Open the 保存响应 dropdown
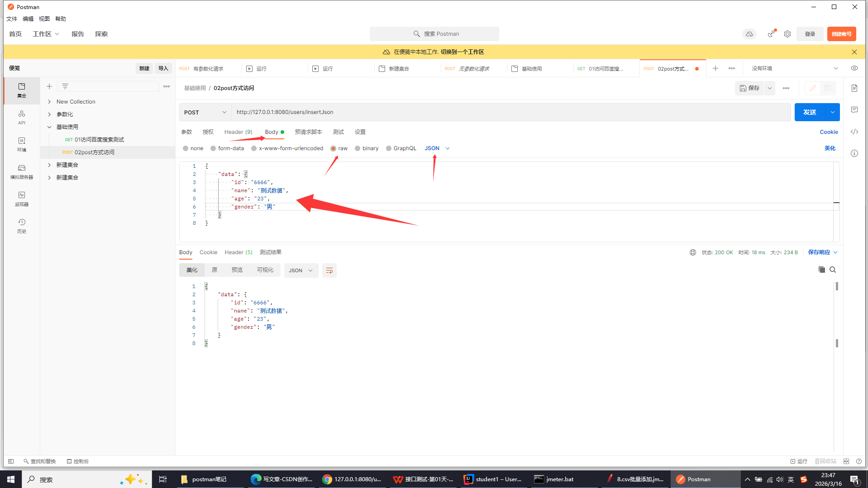The width and height of the screenshot is (868, 488). 823,252
